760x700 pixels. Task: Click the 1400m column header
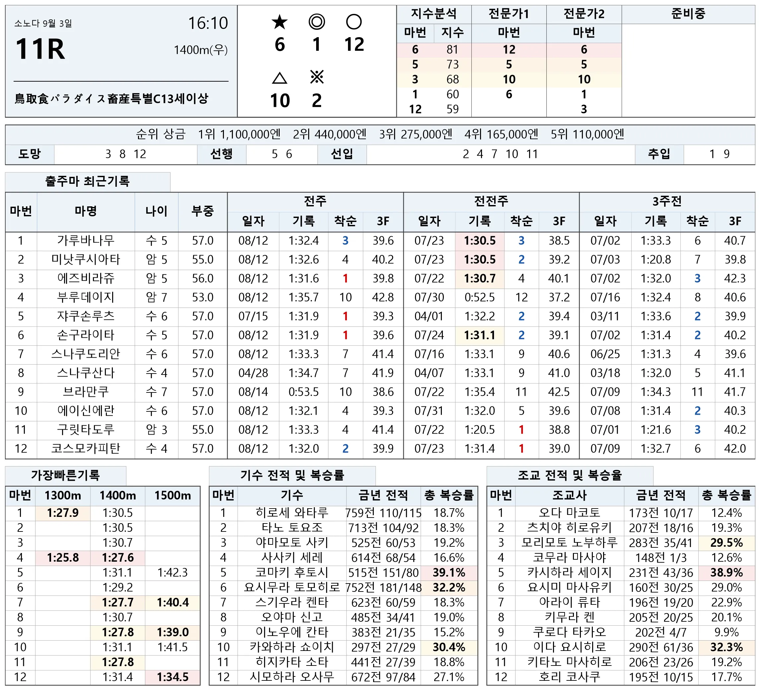(118, 495)
